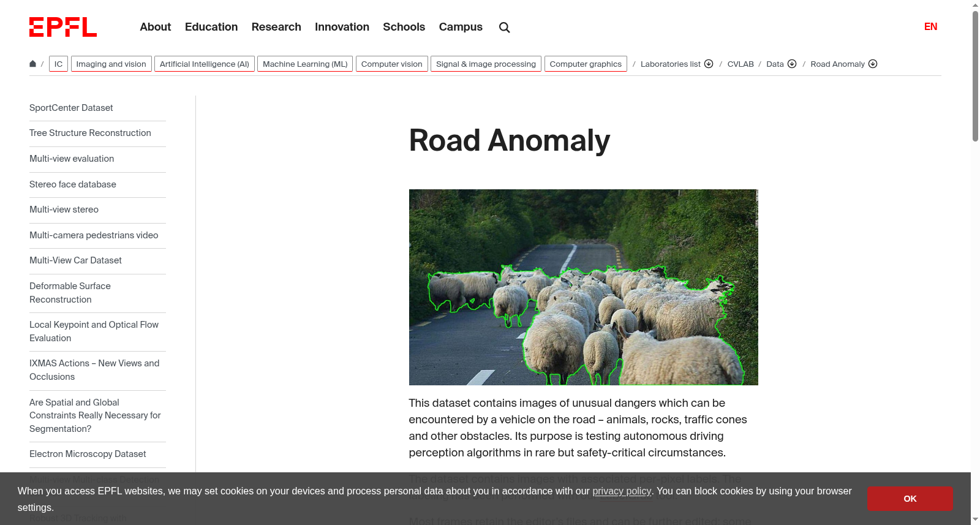Open Multi-camera pedestrians video link

tap(94, 235)
